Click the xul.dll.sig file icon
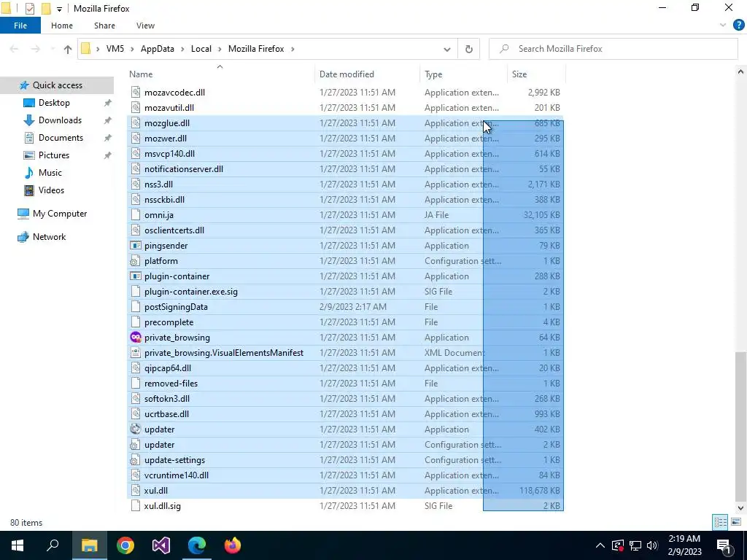Viewport: 747px width, 560px height. pos(136,506)
